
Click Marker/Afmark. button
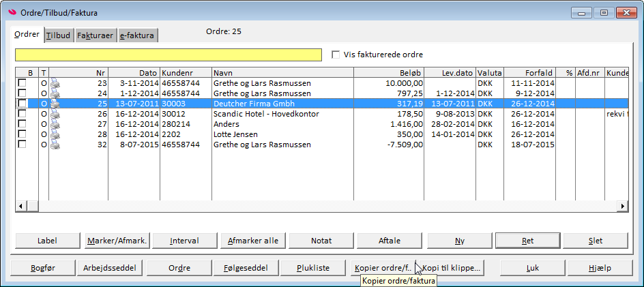point(117,241)
